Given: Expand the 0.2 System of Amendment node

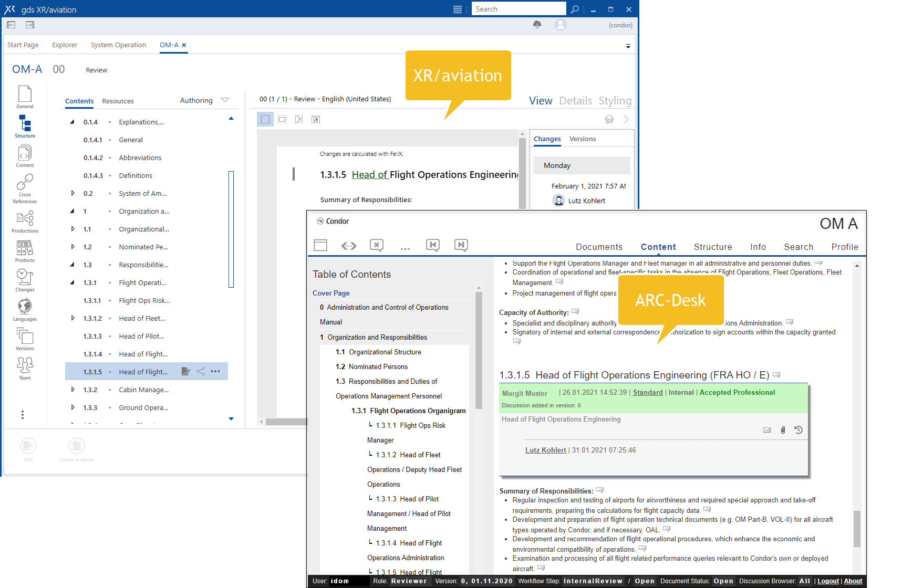Looking at the screenshot, I should (73, 193).
